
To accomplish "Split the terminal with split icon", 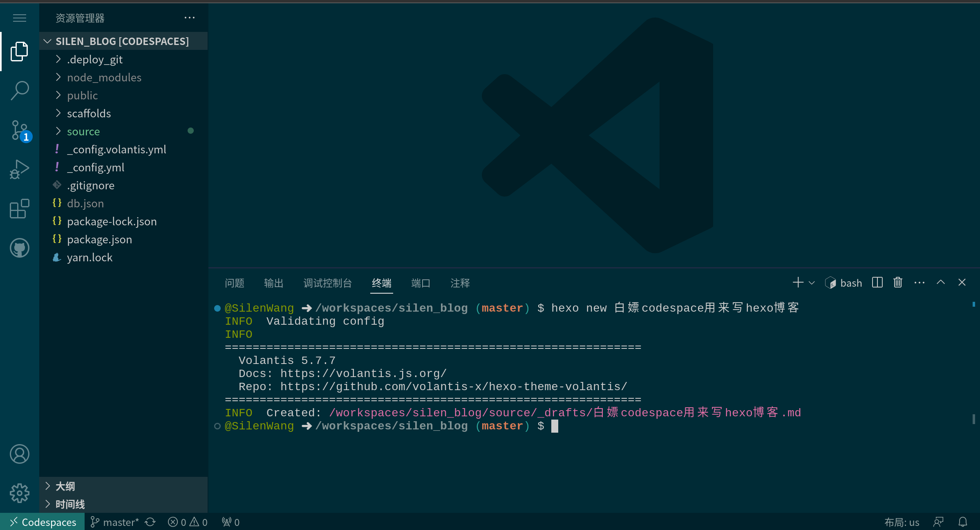I will tap(877, 283).
